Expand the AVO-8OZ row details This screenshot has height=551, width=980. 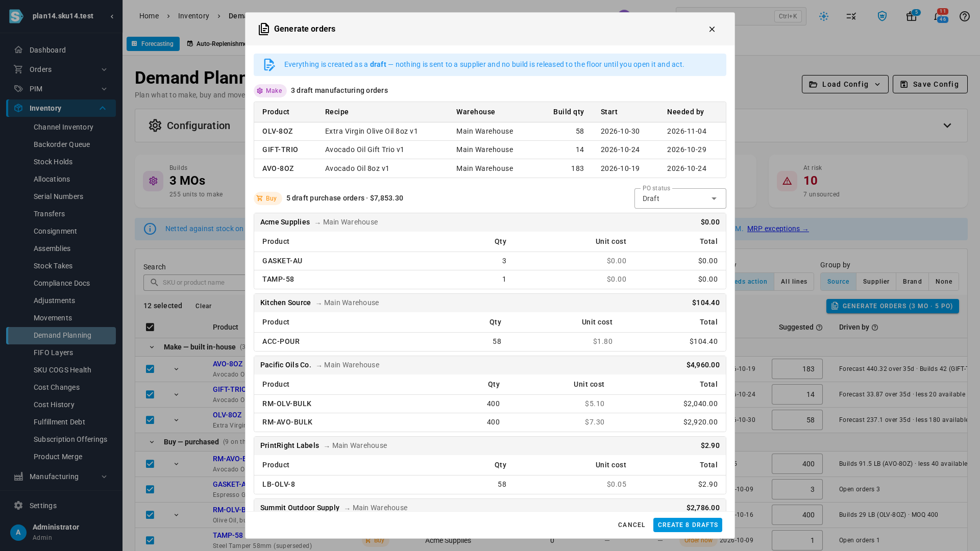(176, 369)
